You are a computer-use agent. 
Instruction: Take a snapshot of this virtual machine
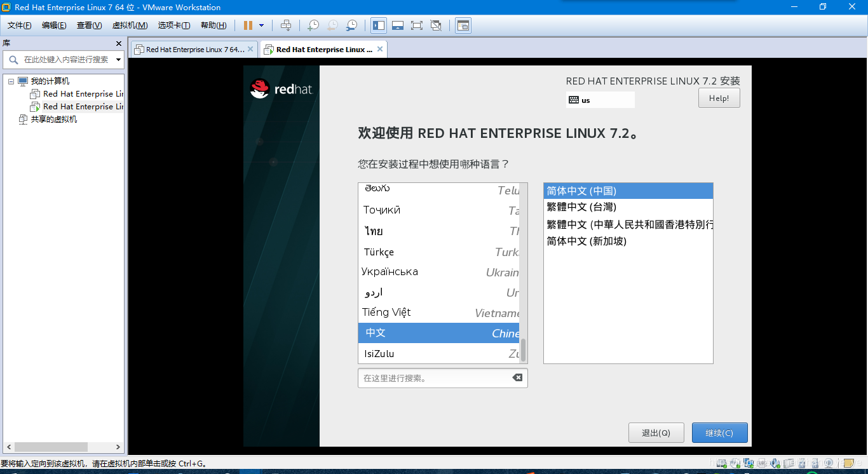(313, 25)
